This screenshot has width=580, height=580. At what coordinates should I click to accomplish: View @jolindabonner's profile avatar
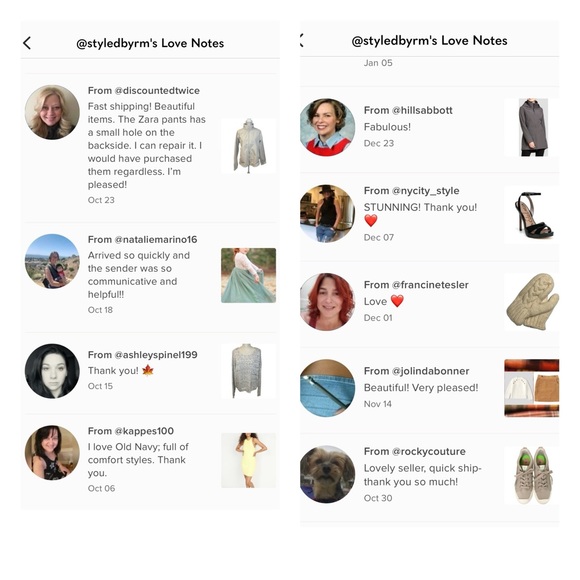pos(327,388)
